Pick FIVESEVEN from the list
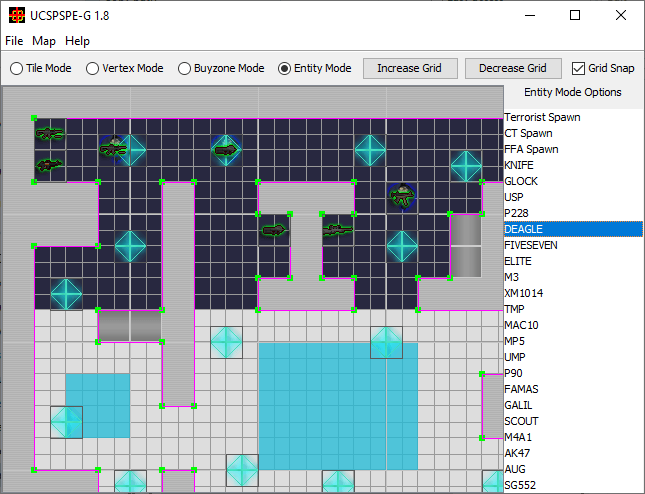Screen dimensions: 645x494 [573, 245]
